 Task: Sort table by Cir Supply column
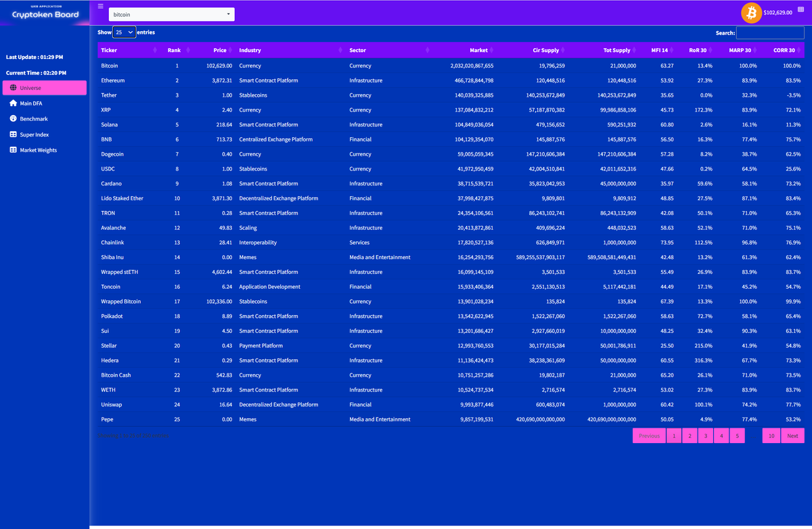(x=533, y=50)
